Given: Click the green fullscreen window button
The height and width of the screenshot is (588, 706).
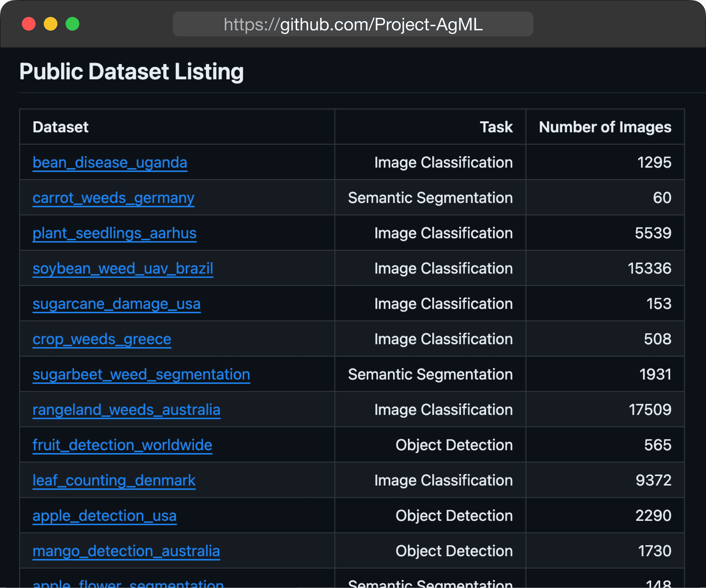Looking at the screenshot, I should click(x=72, y=24).
